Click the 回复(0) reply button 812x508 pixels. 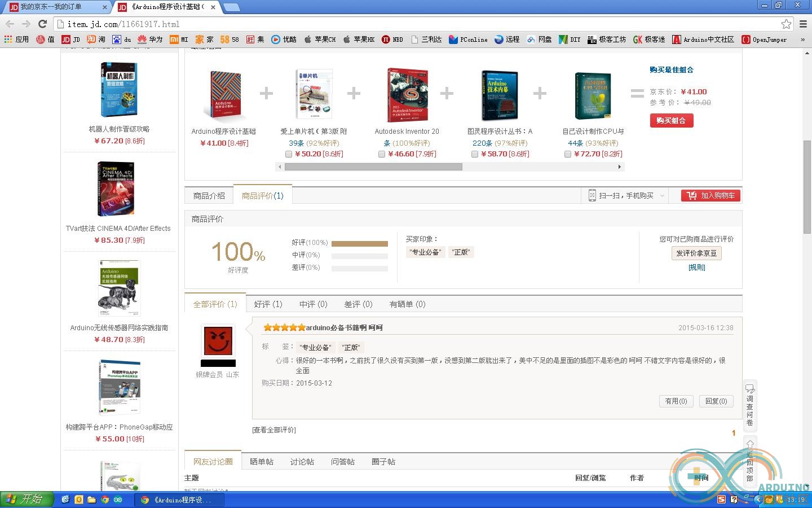tap(716, 401)
